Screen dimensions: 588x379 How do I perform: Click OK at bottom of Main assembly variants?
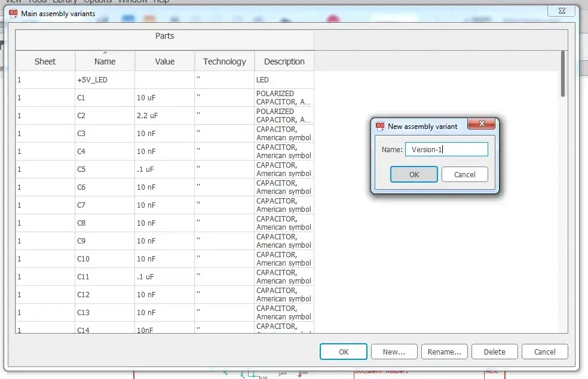pyautogui.click(x=343, y=352)
